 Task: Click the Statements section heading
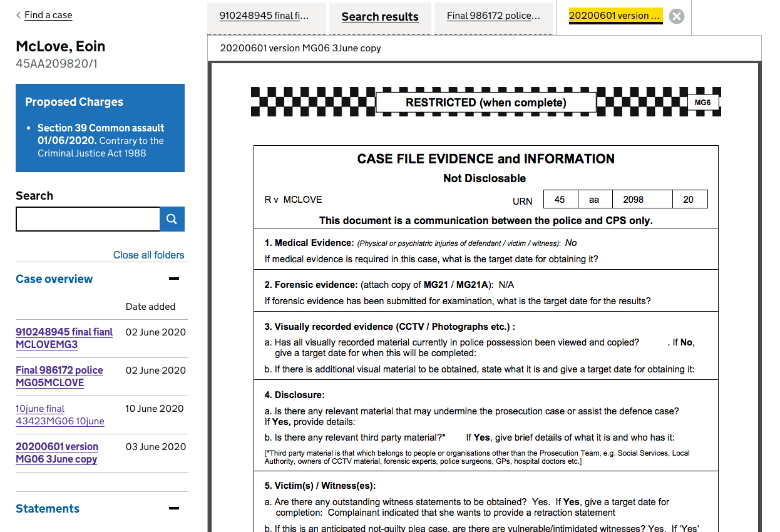[48, 509]
